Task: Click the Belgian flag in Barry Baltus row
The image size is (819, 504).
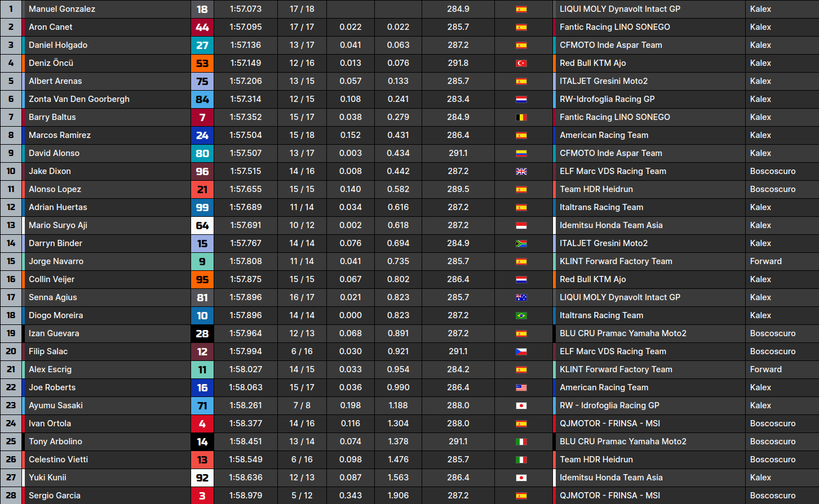Action: pyautogui.click(x=521, y=117)
